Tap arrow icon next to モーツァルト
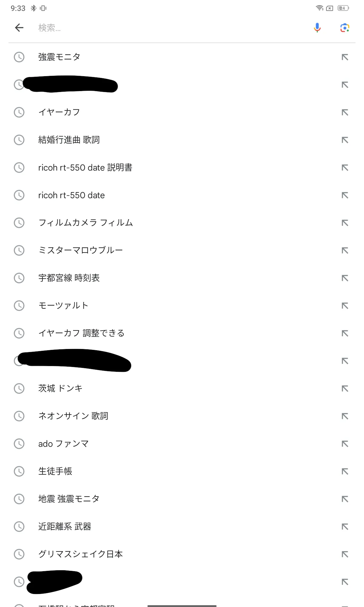The image size is (364, 607). [x=345, y=306]
